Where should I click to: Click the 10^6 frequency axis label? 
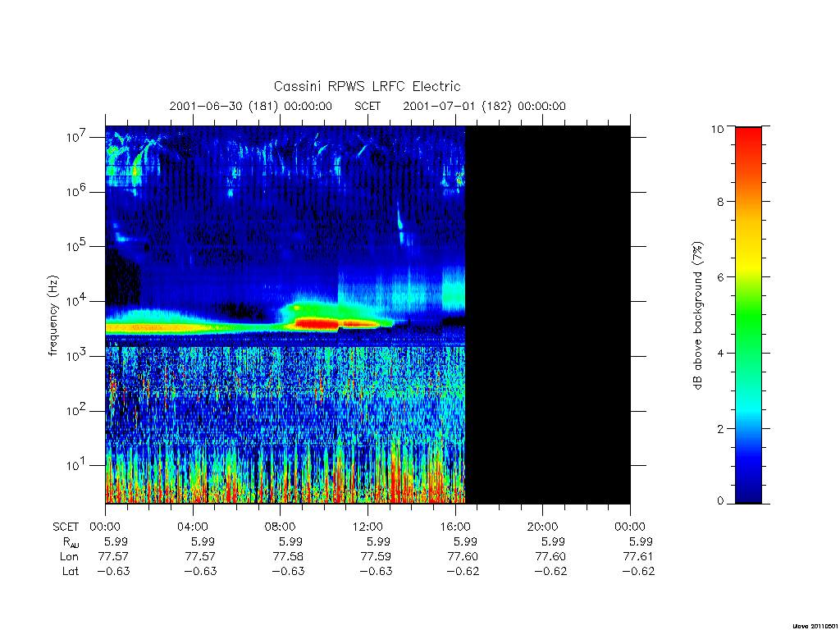(x=78, y=191)
